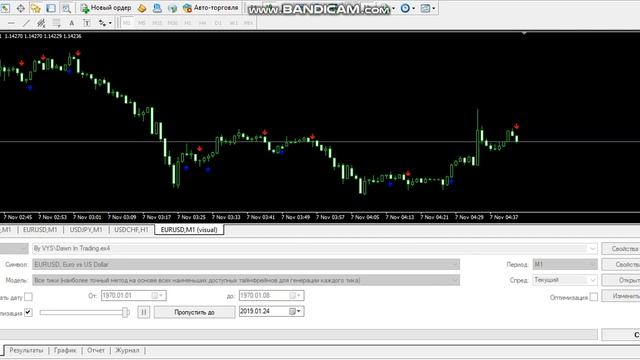This screenshot has width=640, height=360.
Task: Expand the arrow beside the templates icon
Action: (433, 8)
